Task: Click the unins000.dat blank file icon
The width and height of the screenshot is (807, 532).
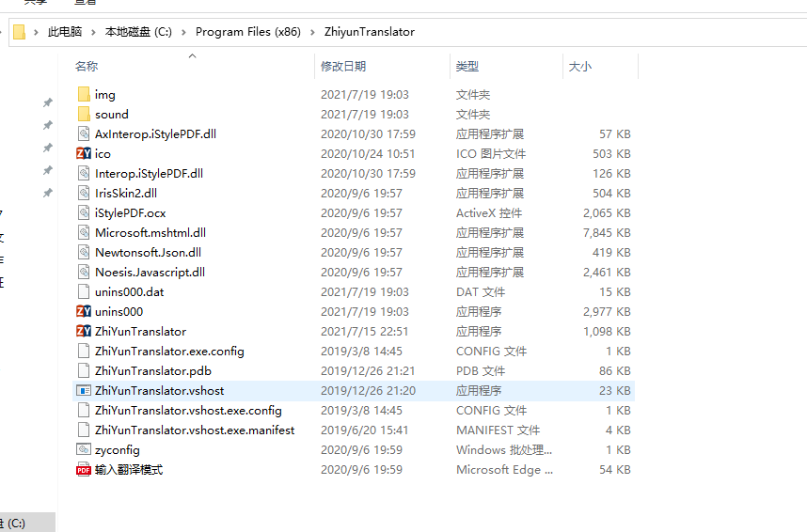Action: [x=84, y=291]
